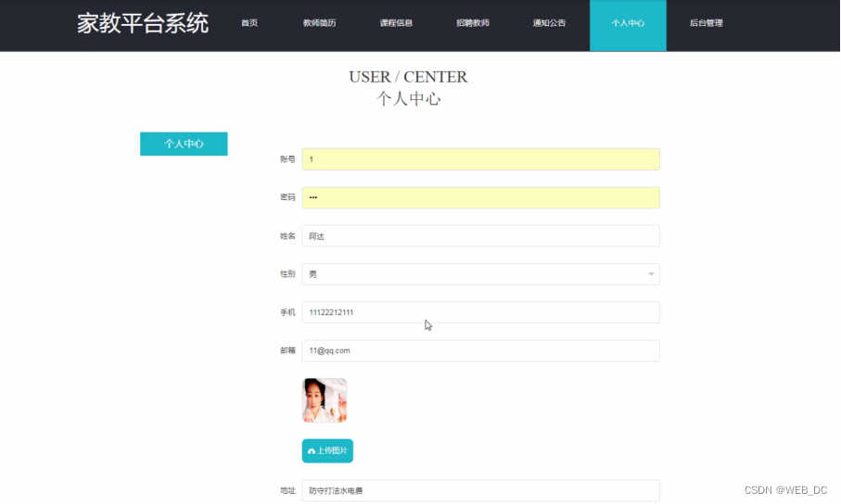Click the active 个人中心 nav tab
The height and width of the screenshot is (504, 841).
[x=628, y=25]
